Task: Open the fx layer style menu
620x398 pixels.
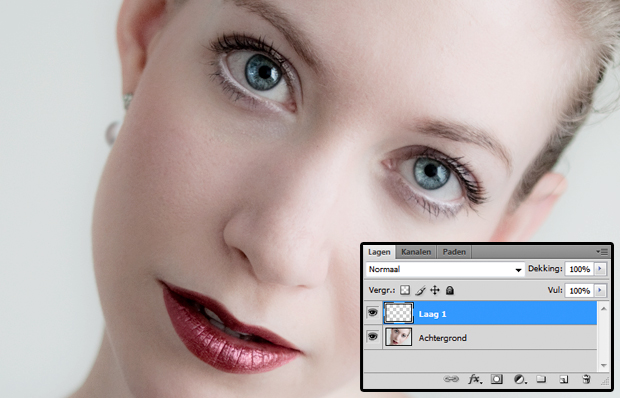Action: coord(475,379)
